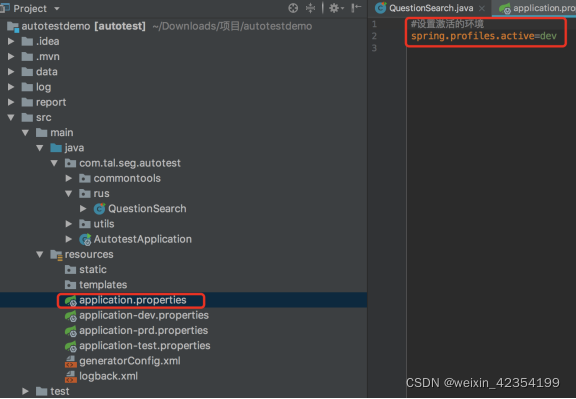Viewport: 576px width, 399px height.
Task: Click the application-prd.properties leaf icon
Action: pyautogui.click(x=71, y=331)
